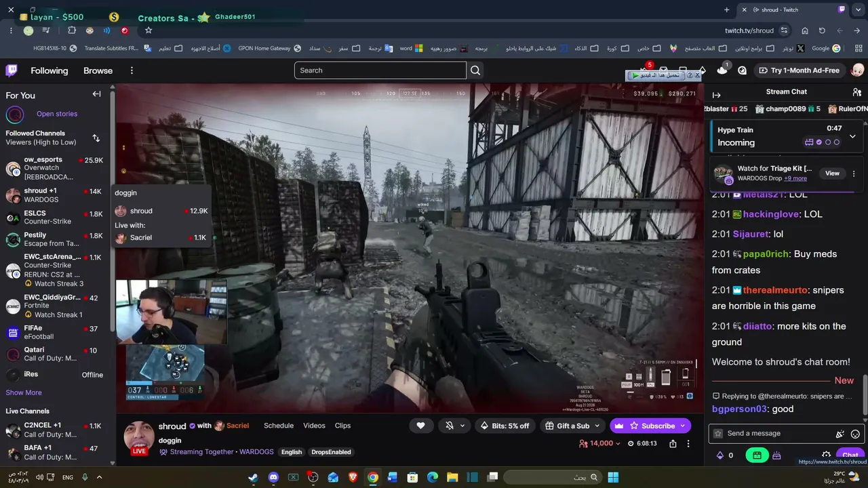The width and height of the screenshot is (868, 488).
Task: Open the GPON Home Gateway bookmark
Action: pos(270,49)
